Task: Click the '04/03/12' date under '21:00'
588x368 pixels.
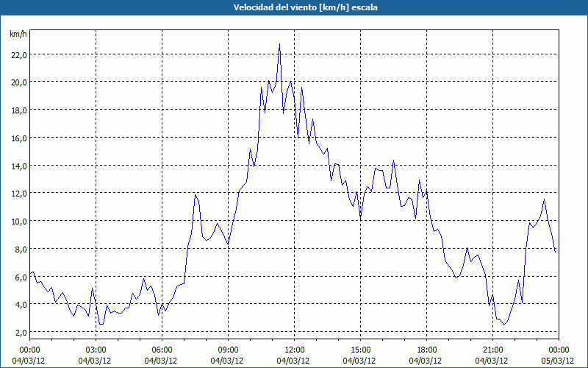Action: point(492,361)
